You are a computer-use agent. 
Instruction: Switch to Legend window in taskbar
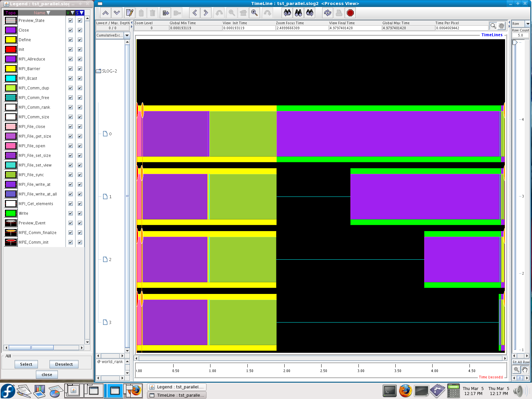(177, 387)
